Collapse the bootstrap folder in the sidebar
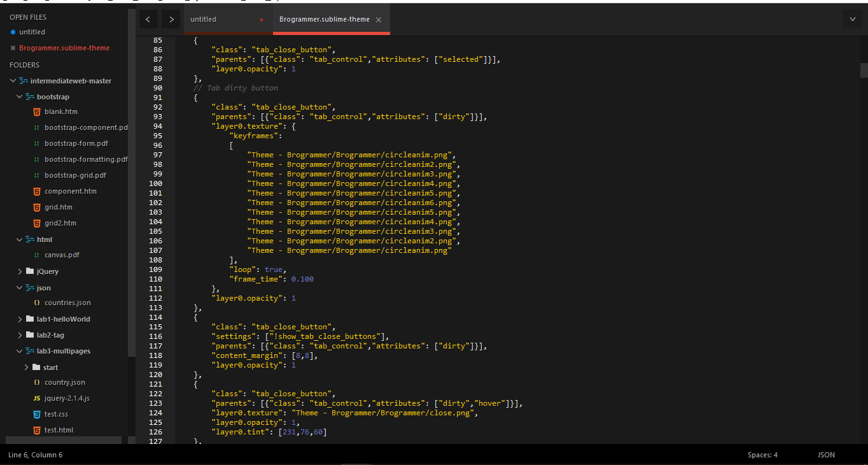 18,96
